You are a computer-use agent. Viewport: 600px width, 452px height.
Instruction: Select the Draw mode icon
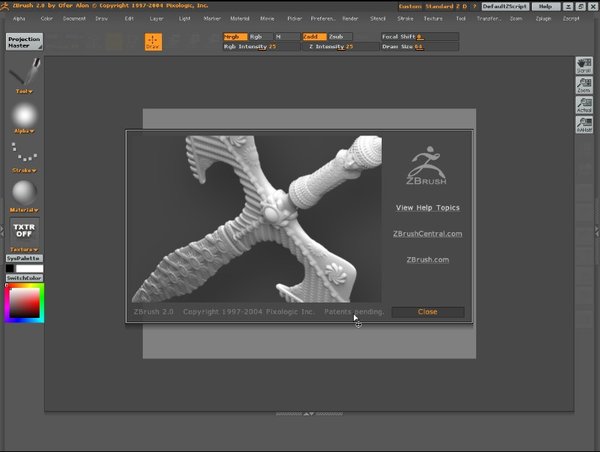(153, 41)
